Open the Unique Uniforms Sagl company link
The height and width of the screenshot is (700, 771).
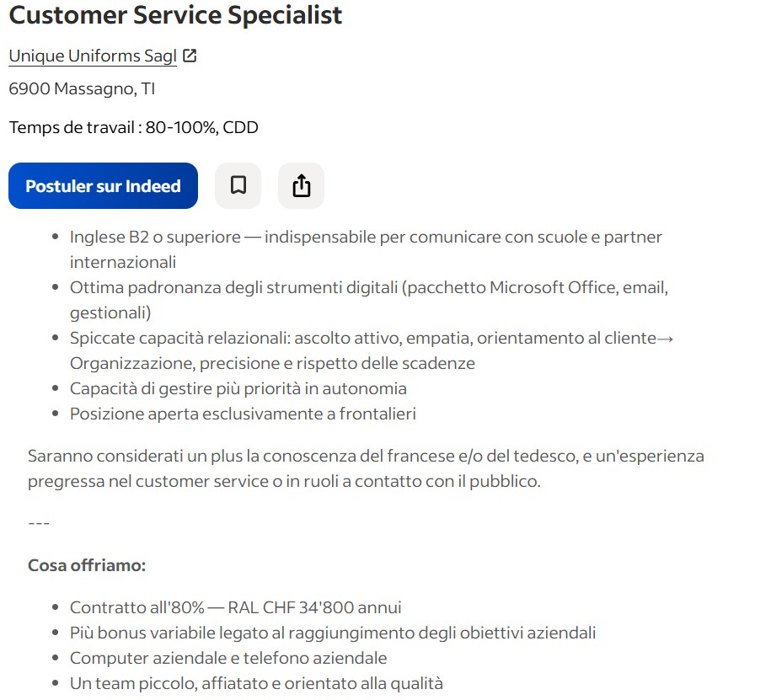click(93, 56)
